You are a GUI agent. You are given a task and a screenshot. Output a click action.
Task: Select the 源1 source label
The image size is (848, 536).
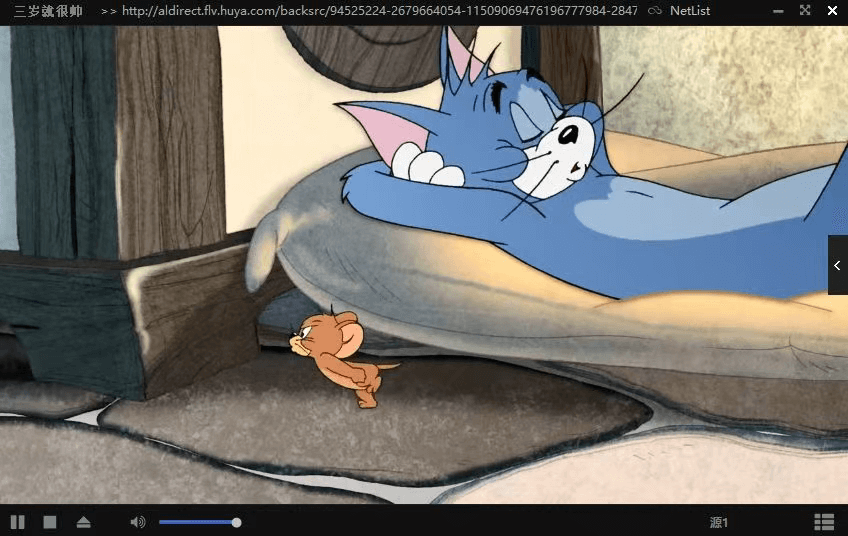pos(719,522)
